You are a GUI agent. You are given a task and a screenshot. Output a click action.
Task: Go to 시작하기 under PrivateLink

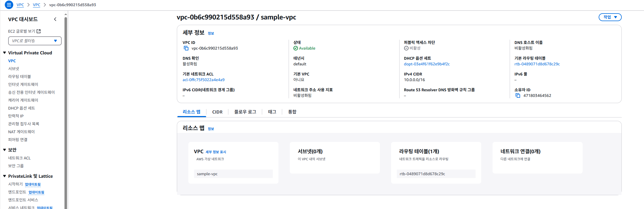pos(15,184)
